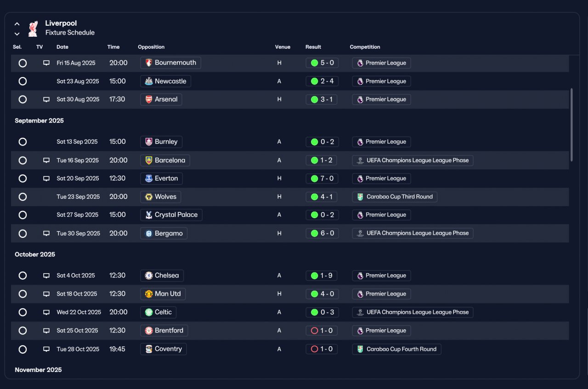Screen dimensions: 588x389
Task: Click the Man Utd club badge
Action: click(149, 294)
